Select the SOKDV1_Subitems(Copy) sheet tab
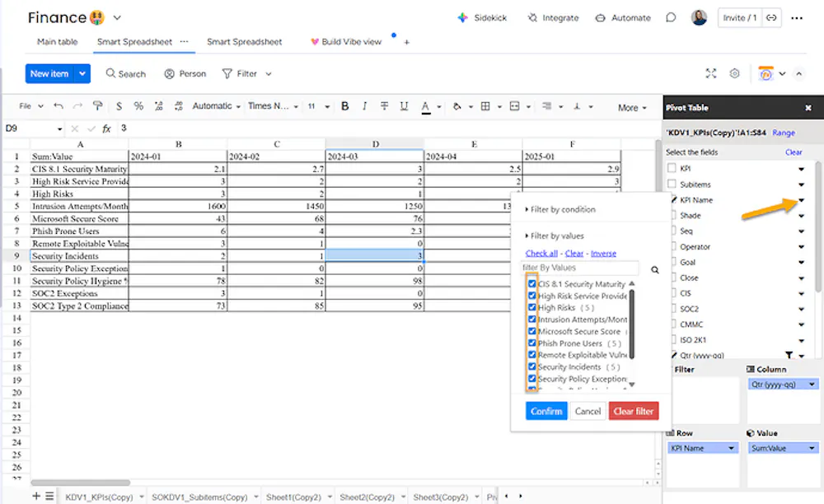The height and width of the screenshot is (504, 824). tap(199, 497)
